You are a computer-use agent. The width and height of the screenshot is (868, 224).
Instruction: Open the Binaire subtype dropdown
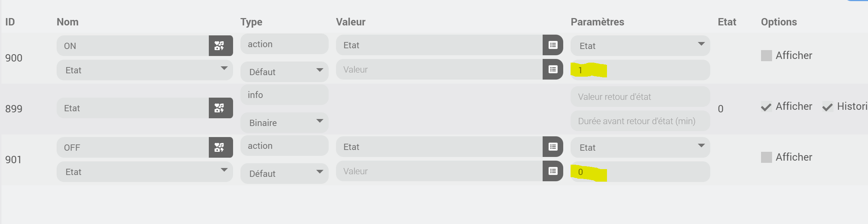(284, 123)
